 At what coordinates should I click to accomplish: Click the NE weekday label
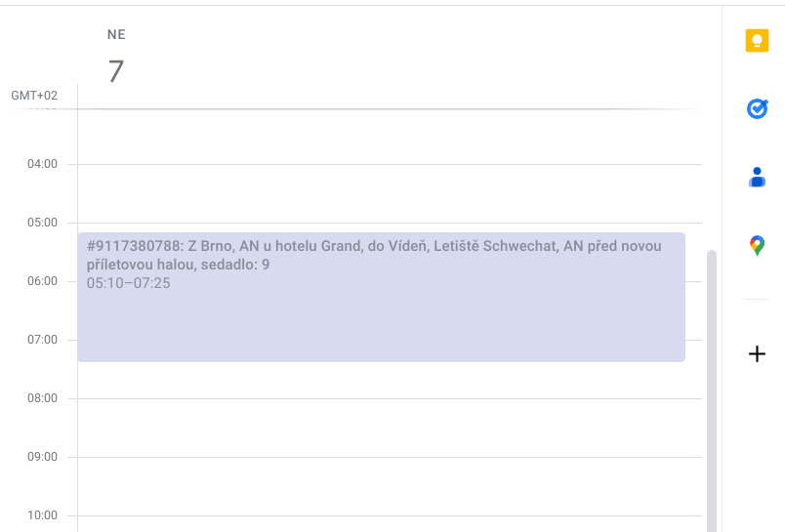[x=116, y=34]
